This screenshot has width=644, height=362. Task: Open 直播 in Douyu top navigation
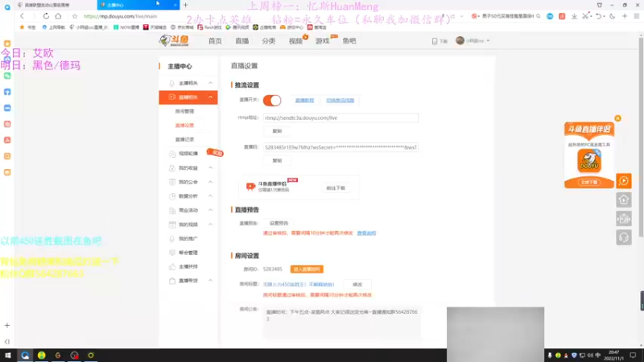click(x=242, y=41)
